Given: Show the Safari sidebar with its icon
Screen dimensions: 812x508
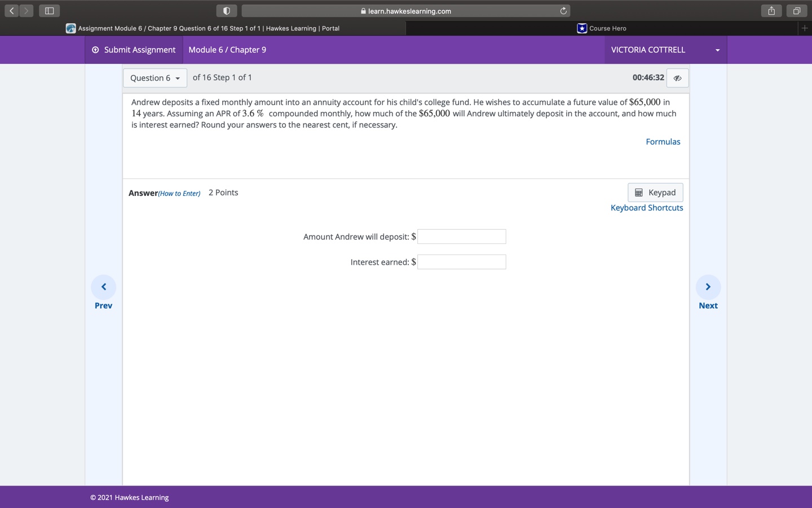Looking at the screenshot, I should 48,10.
